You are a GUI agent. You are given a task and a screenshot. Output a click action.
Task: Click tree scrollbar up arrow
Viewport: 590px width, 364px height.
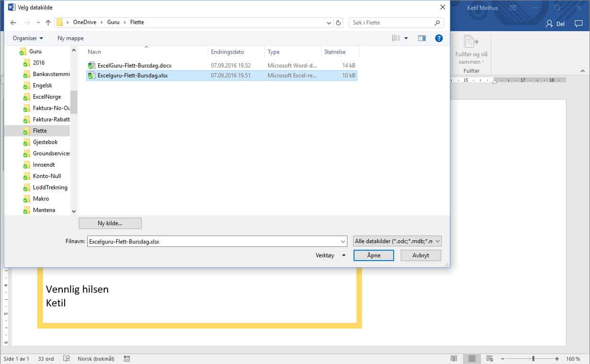click(74, 50)
